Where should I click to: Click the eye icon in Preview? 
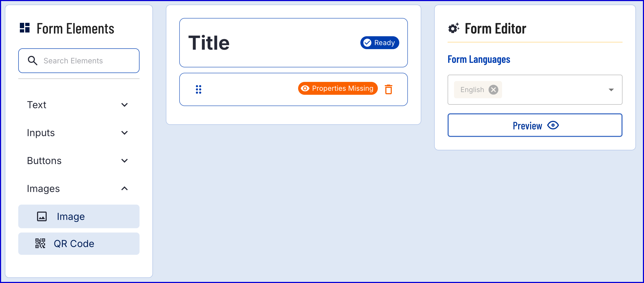point(553,125)
